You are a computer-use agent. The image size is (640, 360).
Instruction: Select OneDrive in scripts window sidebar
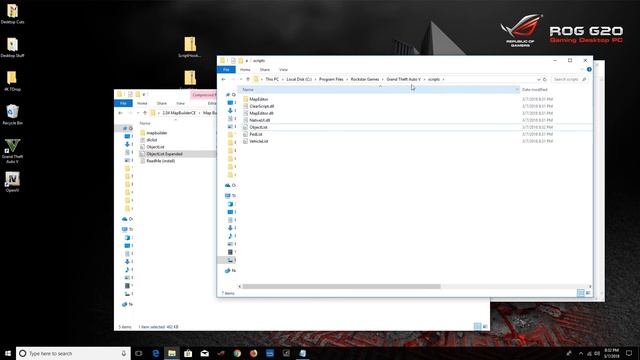pyautogui.click(x=231, y=185)
